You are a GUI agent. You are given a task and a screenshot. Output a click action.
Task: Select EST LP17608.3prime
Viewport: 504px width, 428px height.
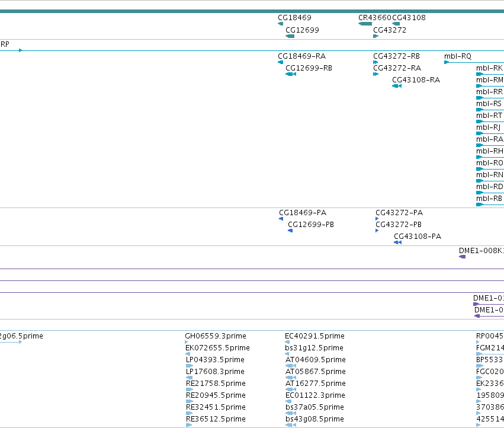[x=215, y=372]
